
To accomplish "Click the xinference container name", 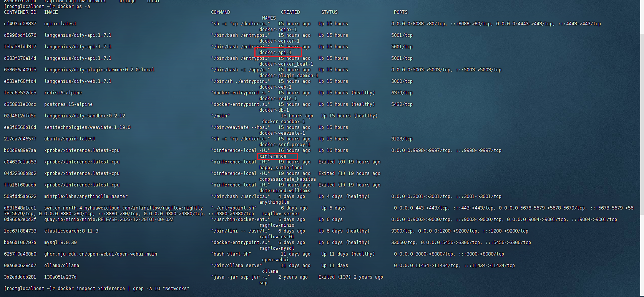I will pos(273,156).
